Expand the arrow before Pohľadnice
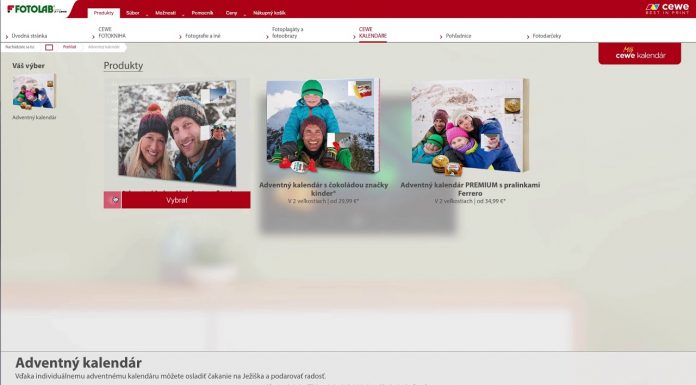Viewport: 696px width, 385px height. 441,36
